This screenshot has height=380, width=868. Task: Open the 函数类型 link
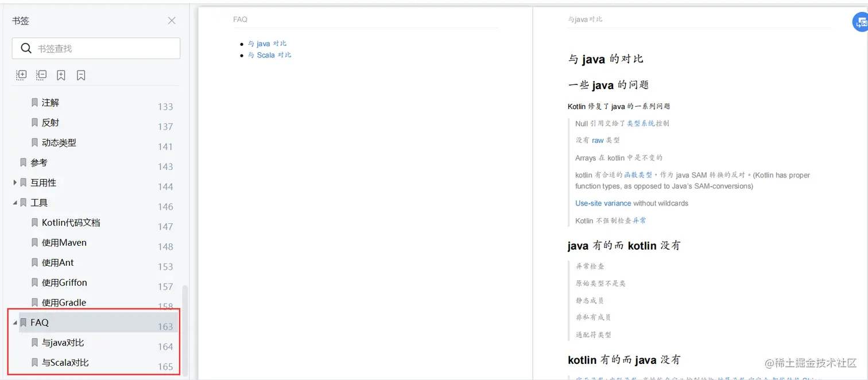pyautogui.click(x=638, y=175)
